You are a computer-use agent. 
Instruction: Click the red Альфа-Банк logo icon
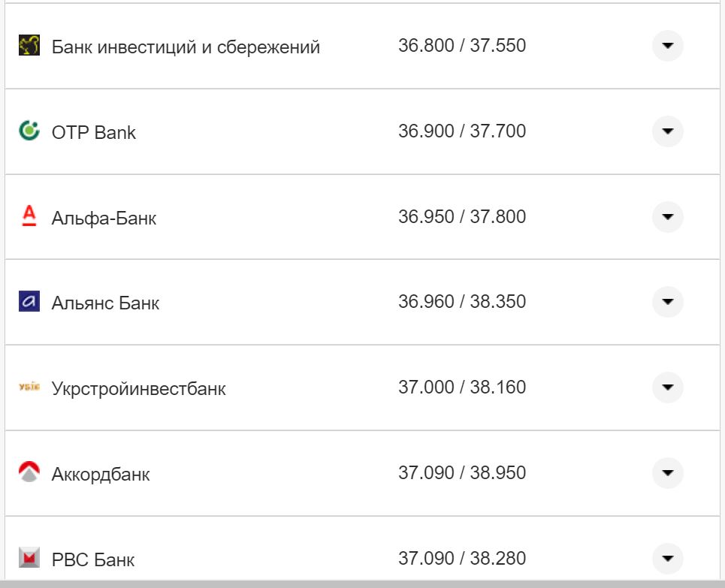click(29, 217)
